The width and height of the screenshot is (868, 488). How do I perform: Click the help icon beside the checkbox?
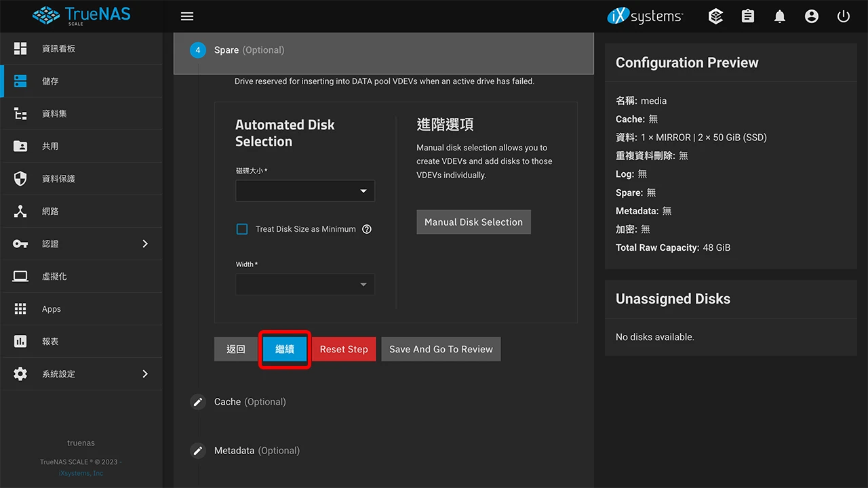(x=367, y=229)
